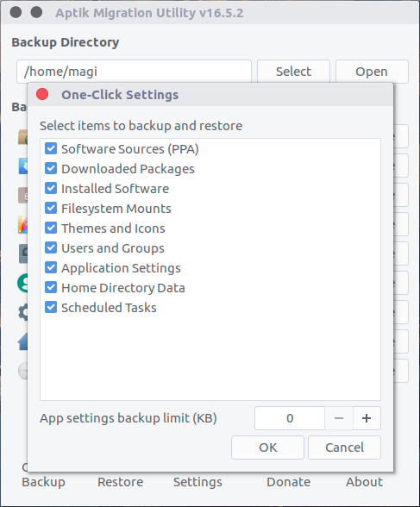
Task: Click Open button for backup directory
Action: coord(372,72)
